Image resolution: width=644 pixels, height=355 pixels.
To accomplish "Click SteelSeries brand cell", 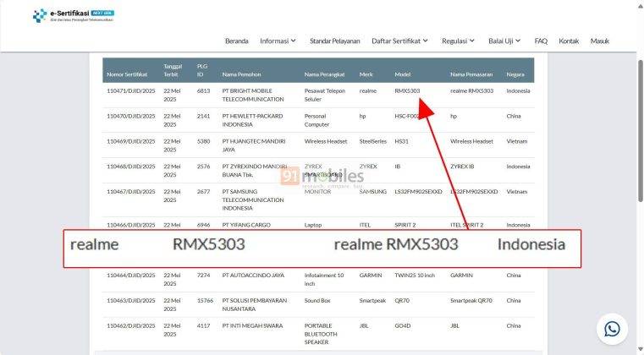I will [373, 142].
